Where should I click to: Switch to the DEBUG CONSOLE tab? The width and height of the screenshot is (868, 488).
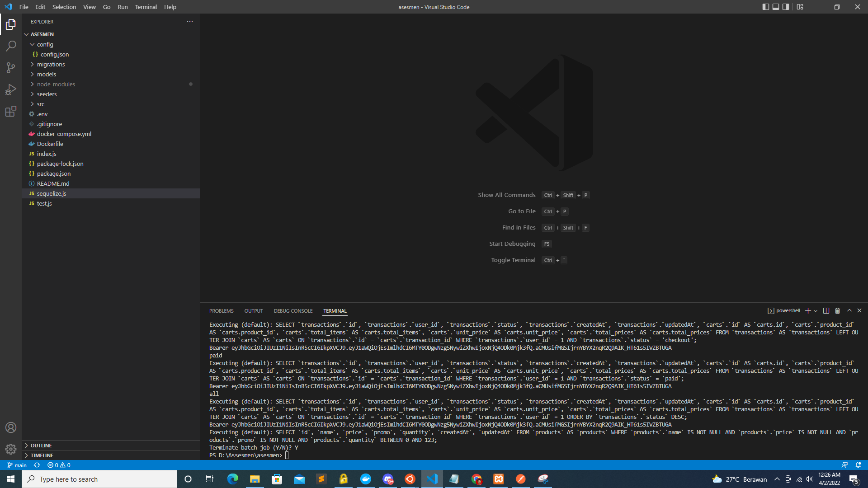293,311
